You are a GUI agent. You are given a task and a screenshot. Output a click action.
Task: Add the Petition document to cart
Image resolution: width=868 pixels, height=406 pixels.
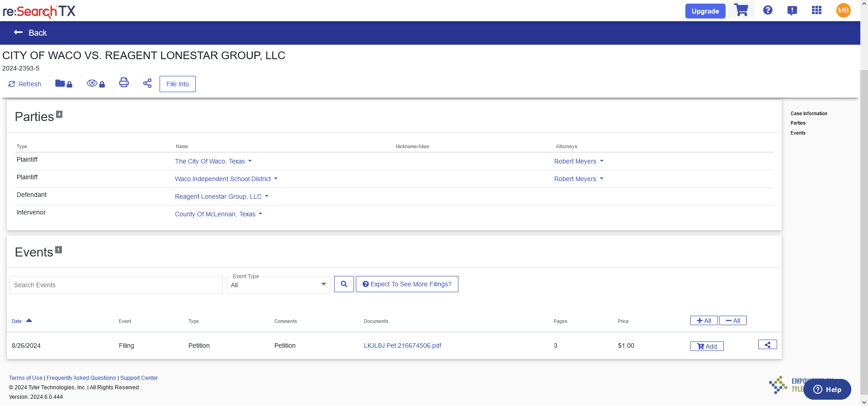pyautogui.click(x=707, y=346)
